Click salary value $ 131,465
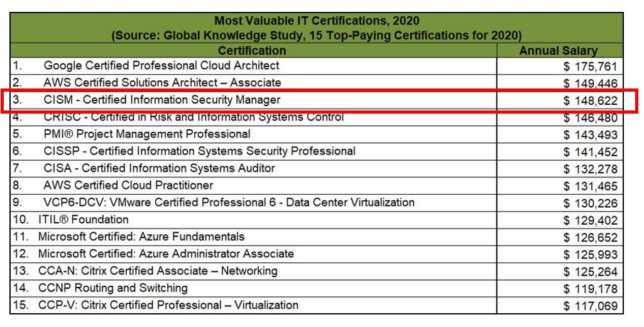 click(x=590, y=186)
